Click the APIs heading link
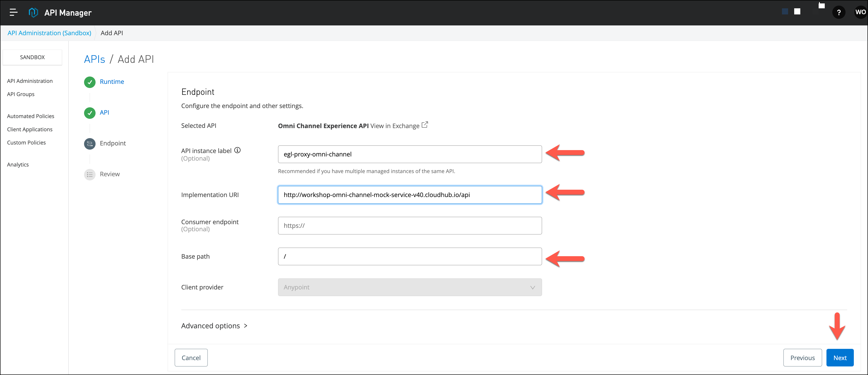868x375 pixels. pos(94,59)
